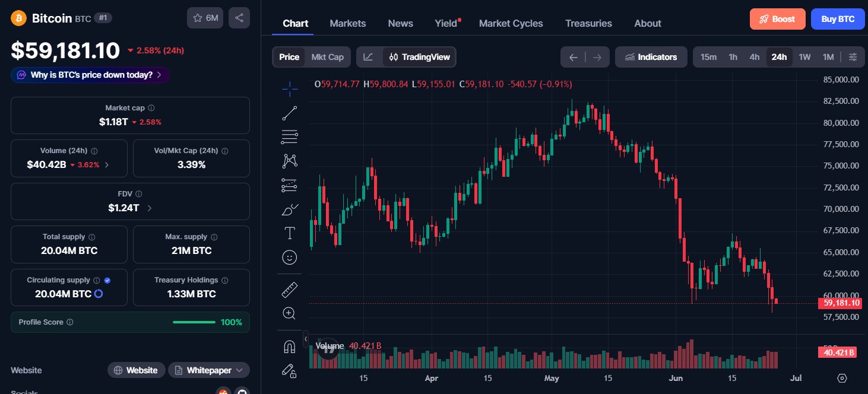Open the Markets tab

[x=348, y=23]
